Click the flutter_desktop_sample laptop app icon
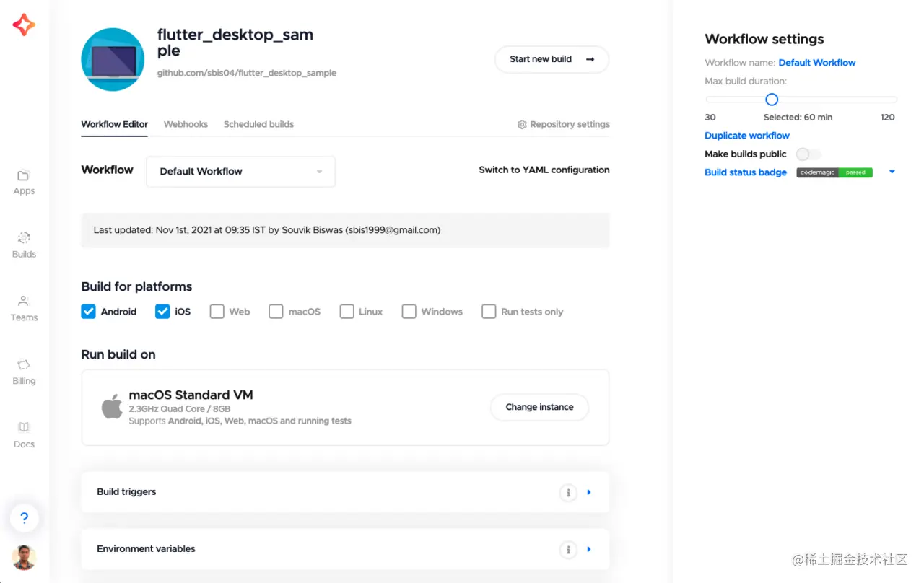This screenshot has height=583, width=924. click(113, 59)
